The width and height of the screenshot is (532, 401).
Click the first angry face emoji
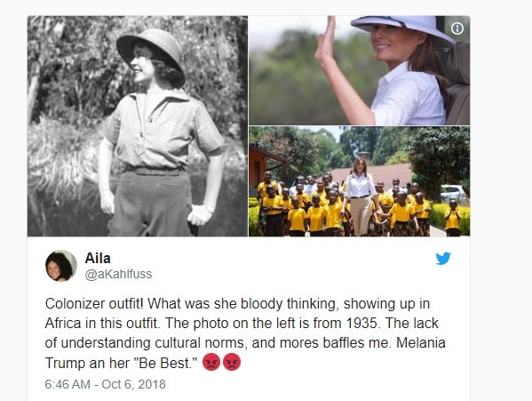click(211, 362)
